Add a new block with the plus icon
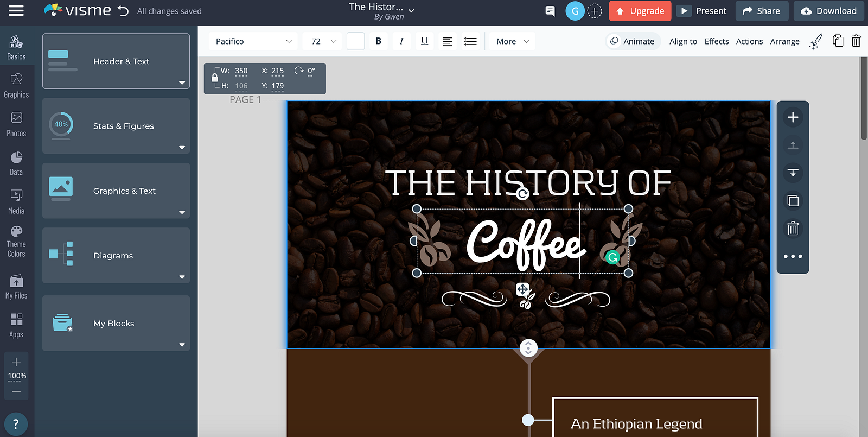Screen dimensions: 868x437 tap(793, 117)
